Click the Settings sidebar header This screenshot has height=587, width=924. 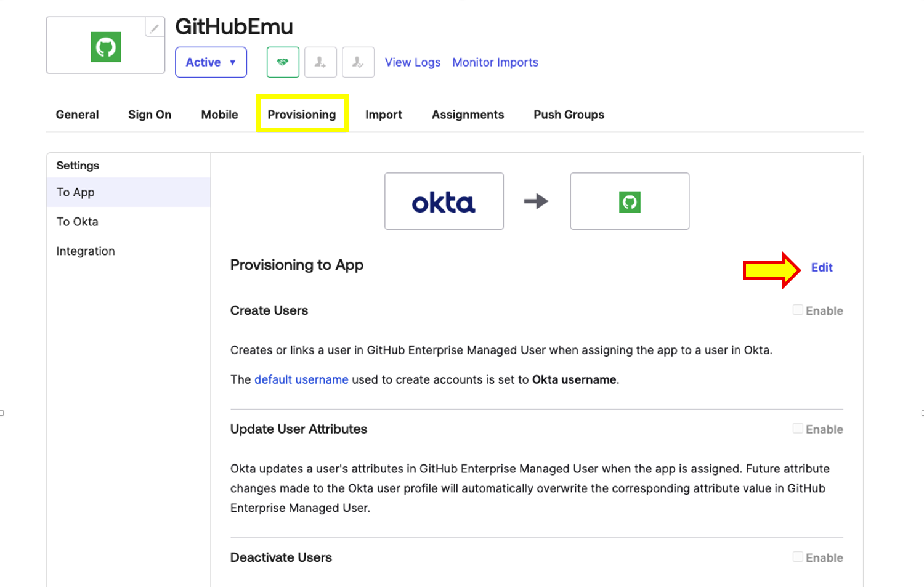point(78,166)
